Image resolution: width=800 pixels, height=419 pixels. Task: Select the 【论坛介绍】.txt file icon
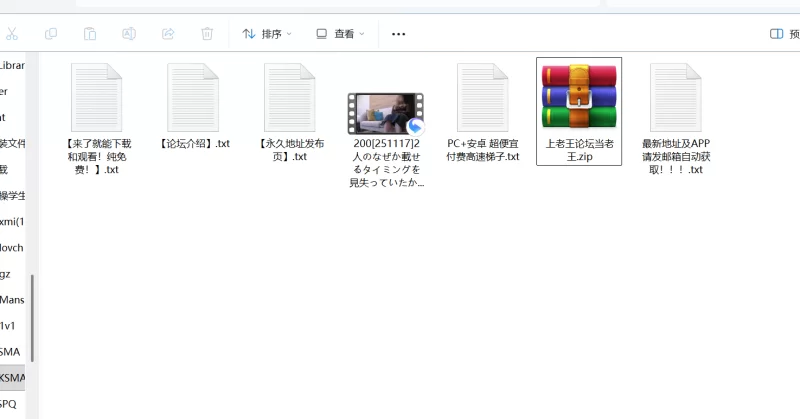click(x=193, y=97)
